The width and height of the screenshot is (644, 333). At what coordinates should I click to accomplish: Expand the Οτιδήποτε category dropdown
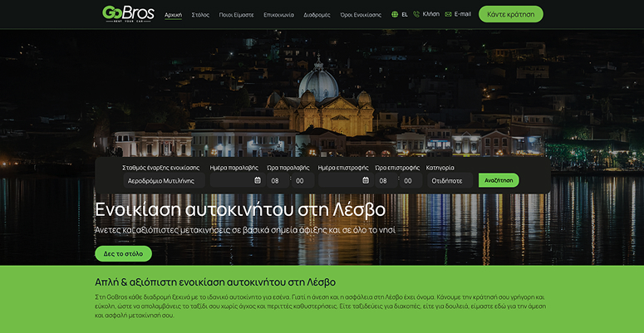(x=450, y=180)
